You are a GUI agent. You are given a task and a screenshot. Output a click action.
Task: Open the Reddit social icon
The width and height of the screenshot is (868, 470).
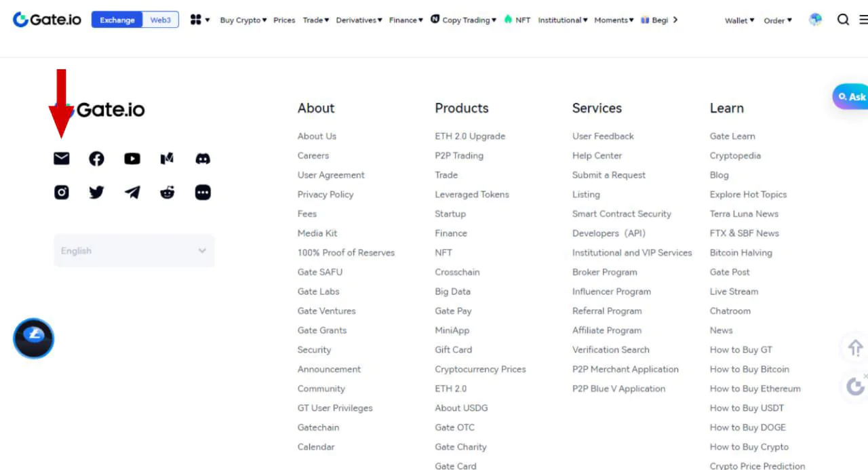[167, 193]
